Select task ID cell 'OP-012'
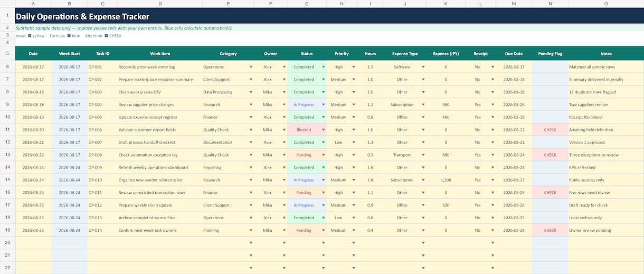 coord(103,205)
